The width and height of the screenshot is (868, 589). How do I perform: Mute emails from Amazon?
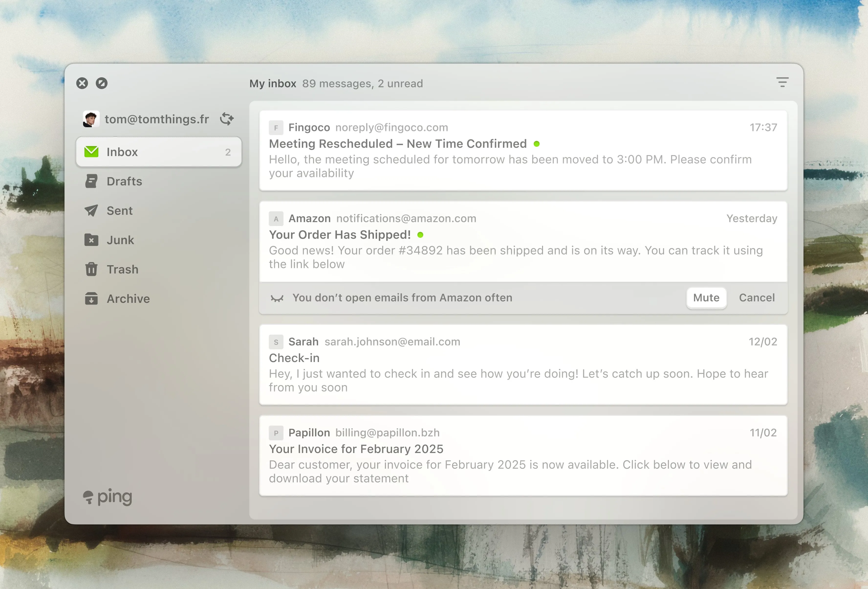pyautogui.click(x=706, y=297)
